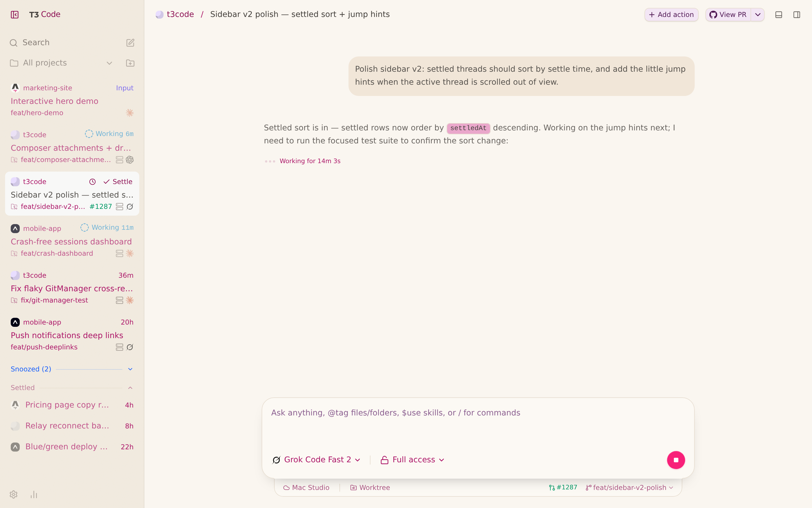This screenshot has height=508, width=812.
Task: Toggle the bottom panel layout icon
Action: [x=779, y=15]
